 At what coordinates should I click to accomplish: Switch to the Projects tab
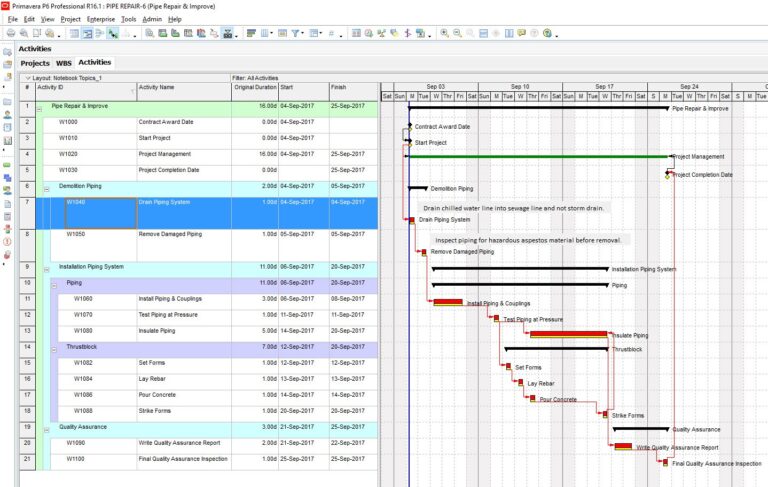[35, 63]
